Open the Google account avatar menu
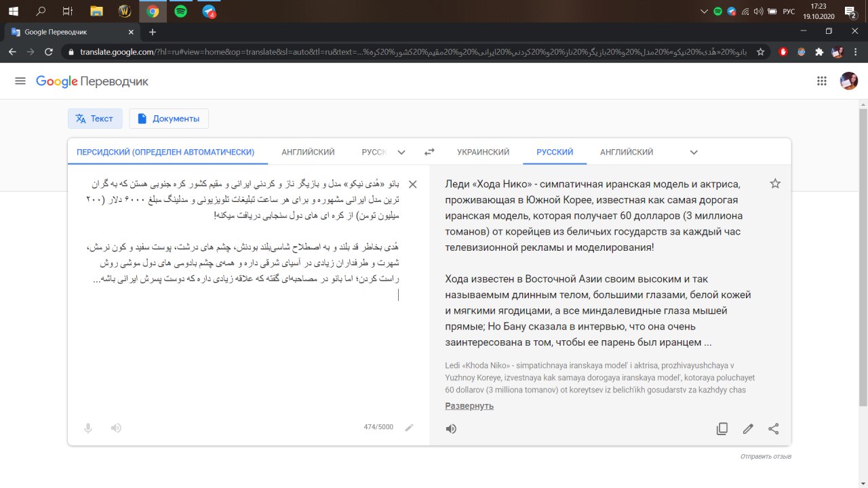Viewport: 868px width, 488px height. pos(849,81)
